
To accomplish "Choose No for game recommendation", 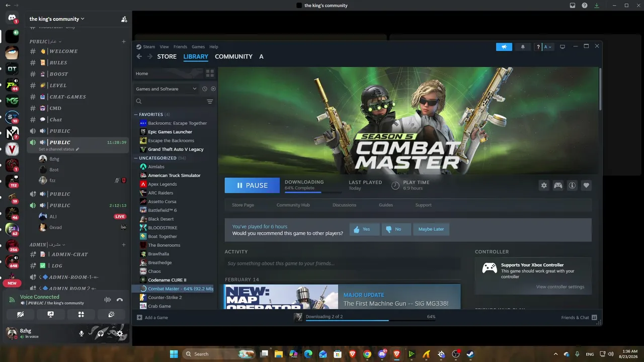I will pyautogui.click(x=396, y=229).
